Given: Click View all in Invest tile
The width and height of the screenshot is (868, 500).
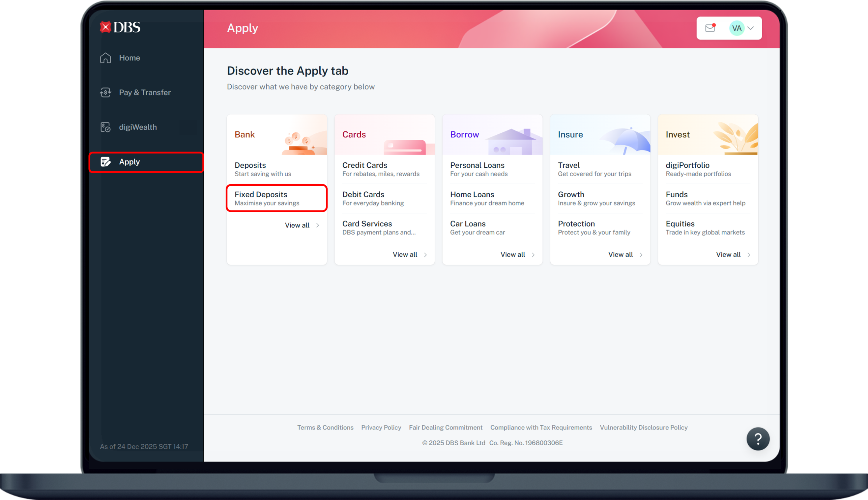Looking at the screenshot, I should [x=728, y=255].
